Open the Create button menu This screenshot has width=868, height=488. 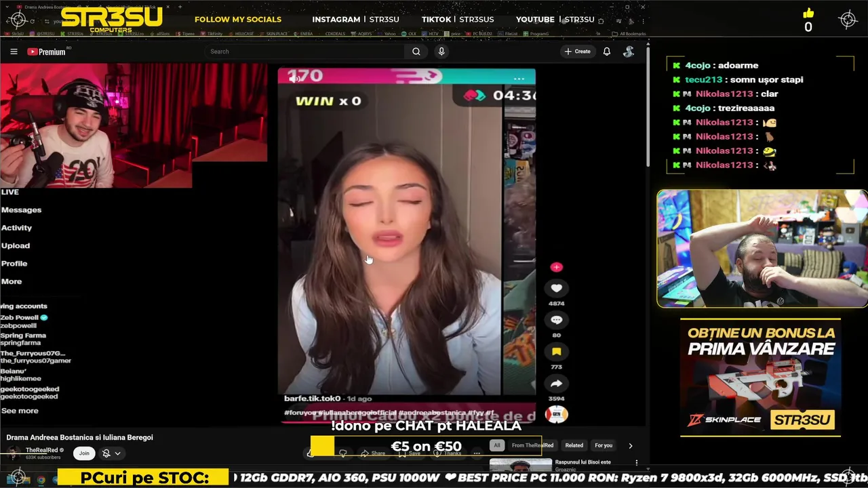tap(577, 52)
